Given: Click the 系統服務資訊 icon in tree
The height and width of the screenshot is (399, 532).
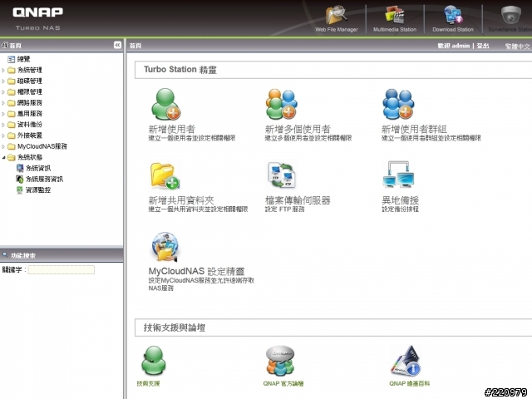Looking at the screenshot, I should point(20,179).
